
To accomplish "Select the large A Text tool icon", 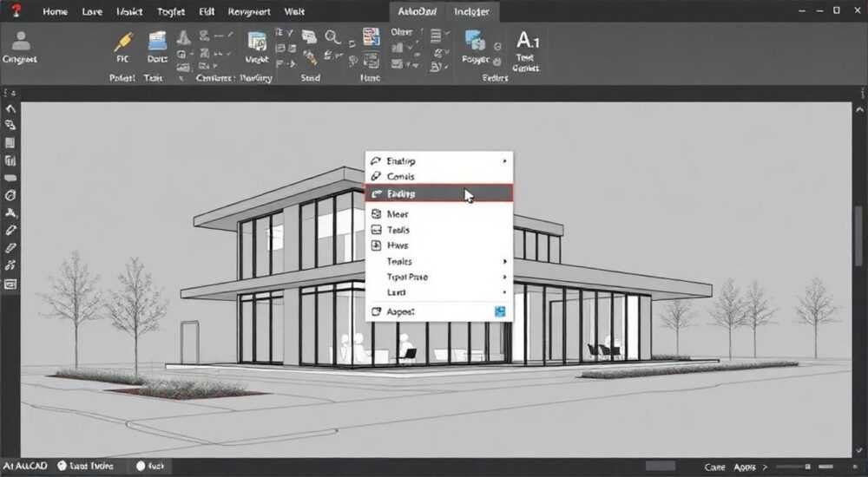I will (527, 41).
